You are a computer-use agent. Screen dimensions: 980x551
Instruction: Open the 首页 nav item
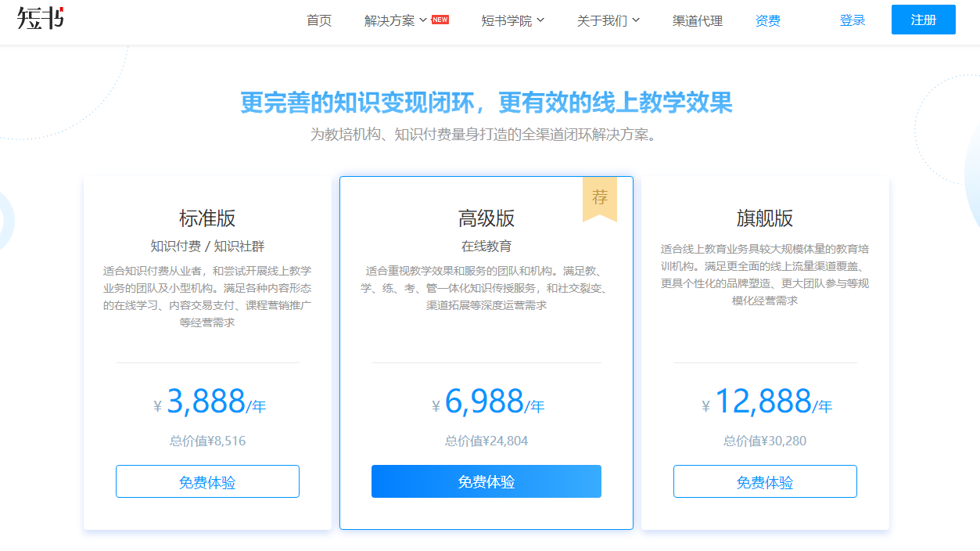pos(319,20)
